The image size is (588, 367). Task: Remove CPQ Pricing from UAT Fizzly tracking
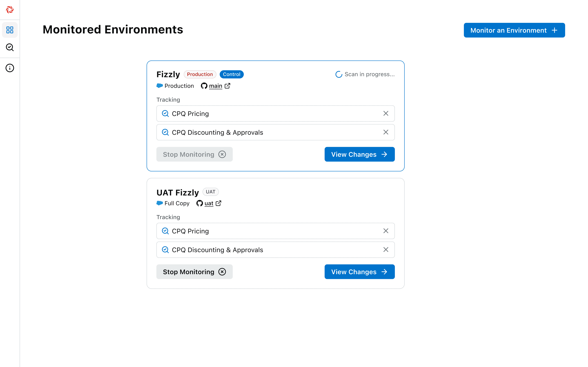click(386, 231)
